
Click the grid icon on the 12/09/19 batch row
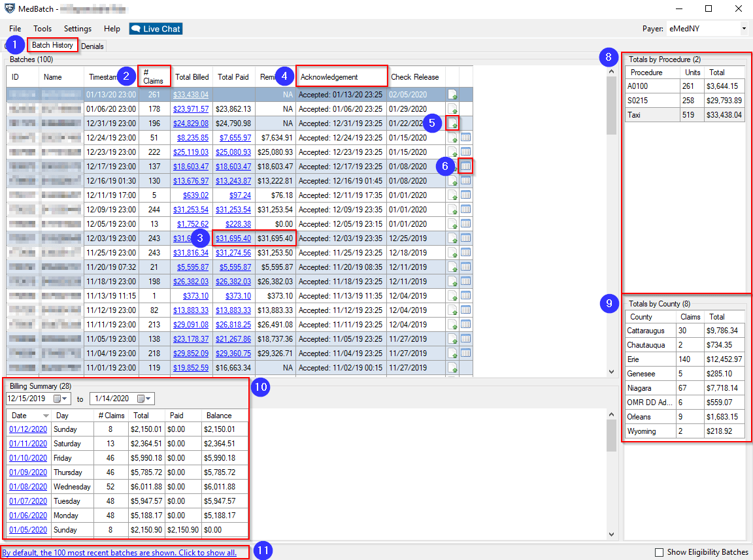coord(465,209)
